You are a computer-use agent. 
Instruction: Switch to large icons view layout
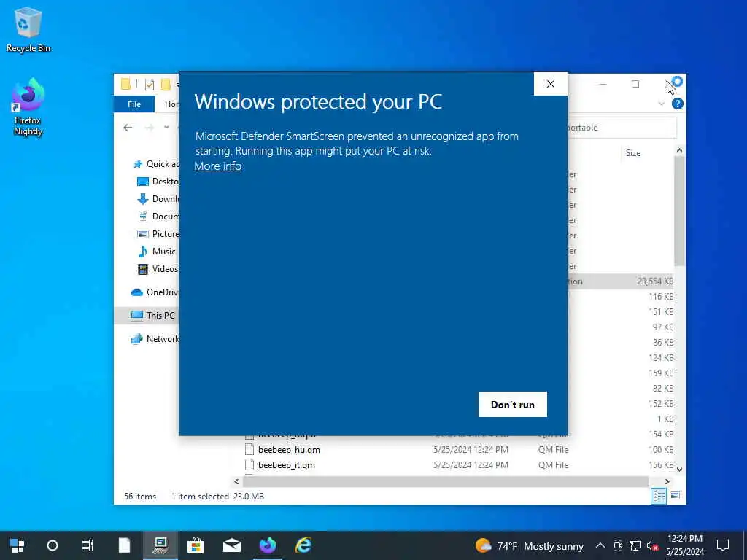click(x=675, y=496)
